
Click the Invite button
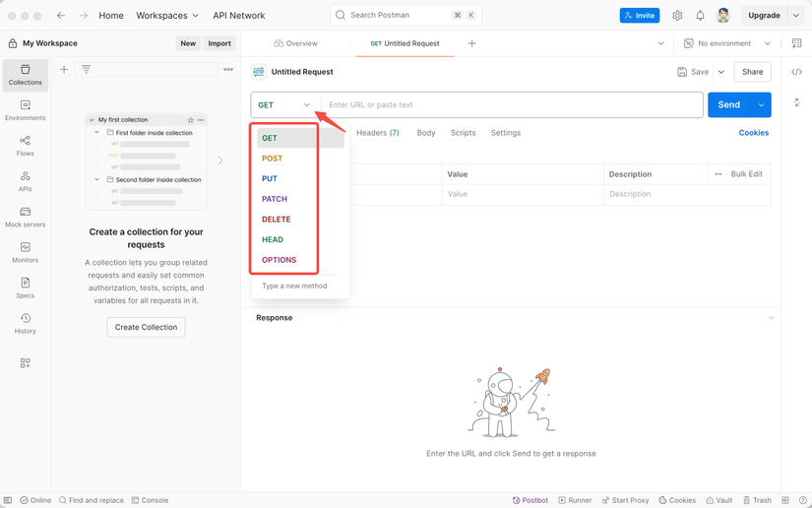640,16
